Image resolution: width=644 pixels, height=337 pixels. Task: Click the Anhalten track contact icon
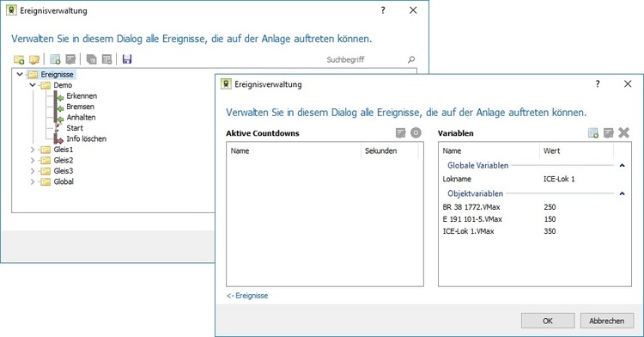[x=58, y=118]
